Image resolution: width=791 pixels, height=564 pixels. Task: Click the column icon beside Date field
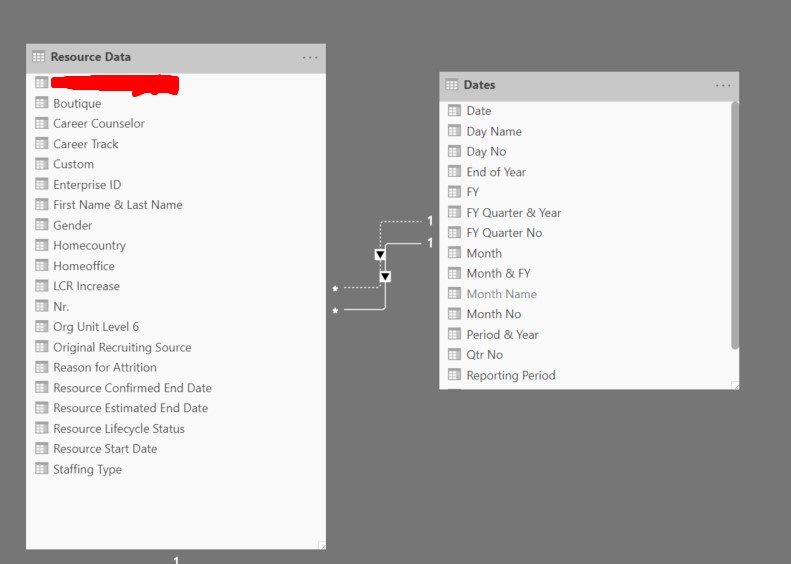pos(455,110)
